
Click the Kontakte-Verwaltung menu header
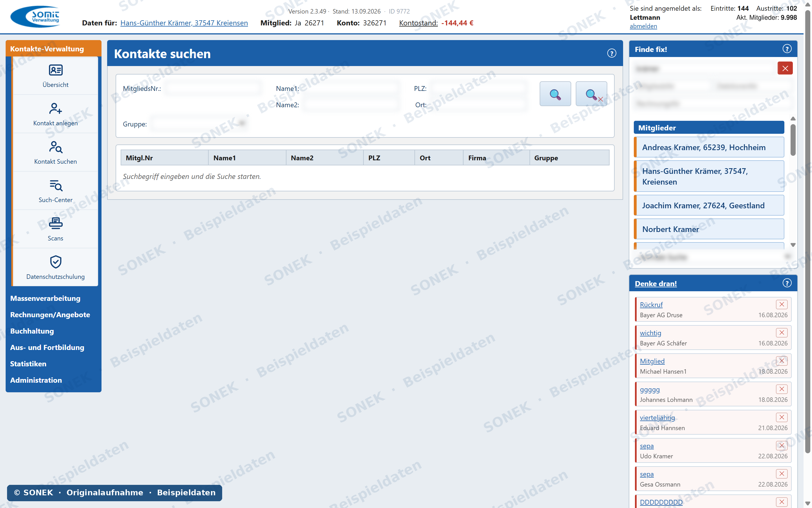(x=53, y=49)
